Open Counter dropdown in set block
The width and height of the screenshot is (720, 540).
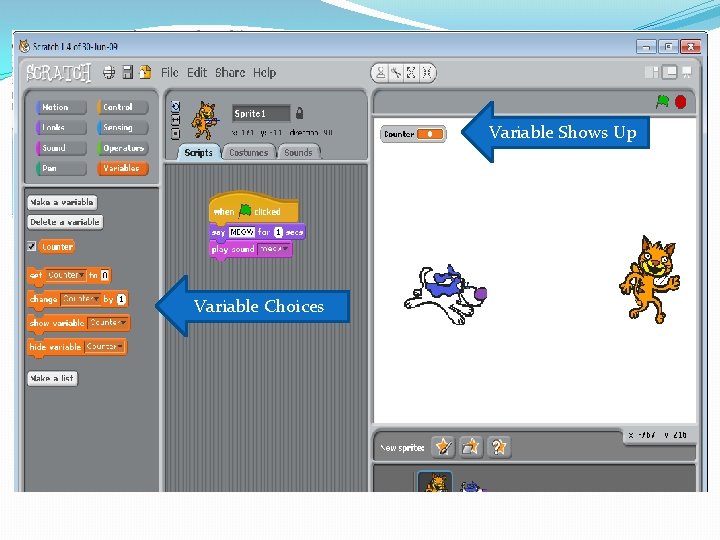[x=65, y=275]
